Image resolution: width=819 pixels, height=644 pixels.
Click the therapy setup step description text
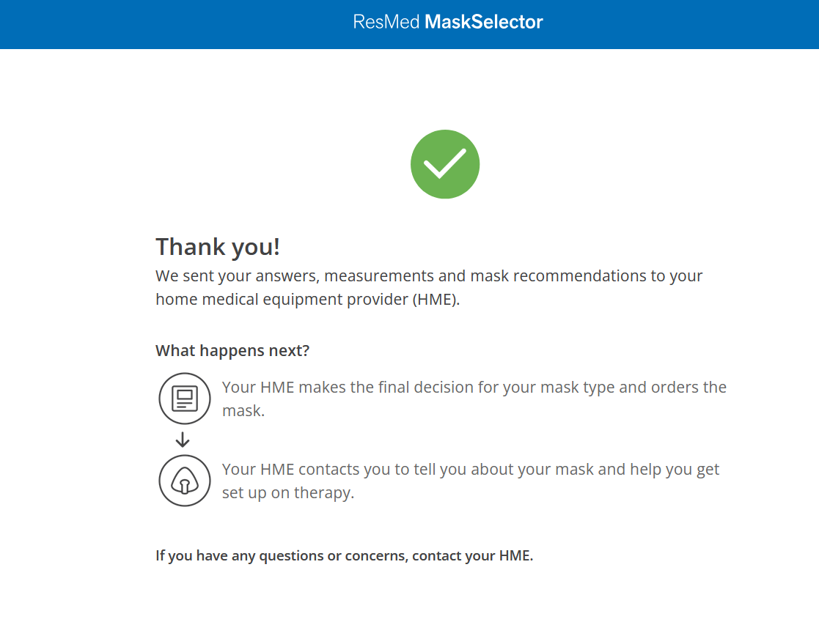470,481
